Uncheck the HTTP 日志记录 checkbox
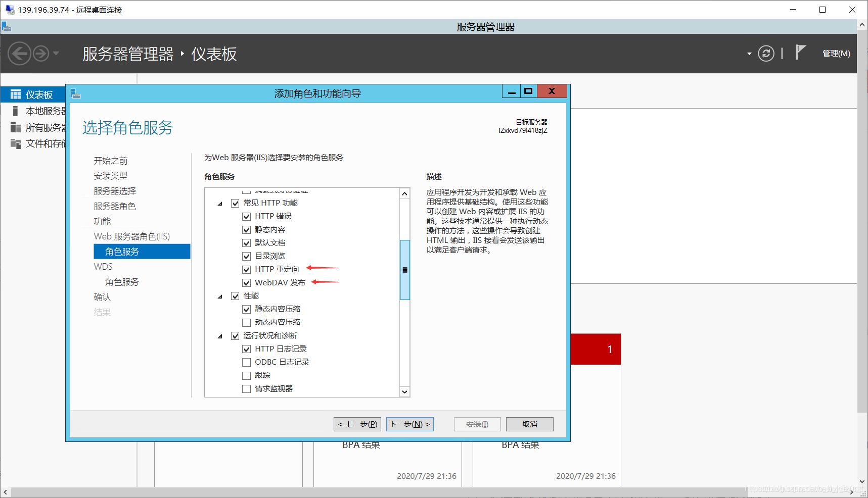 247,349
